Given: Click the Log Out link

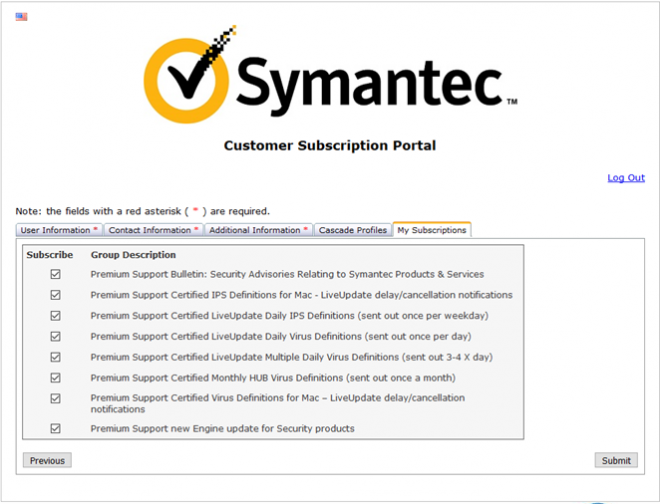Looking at the screenshot, I should (626, 178).
